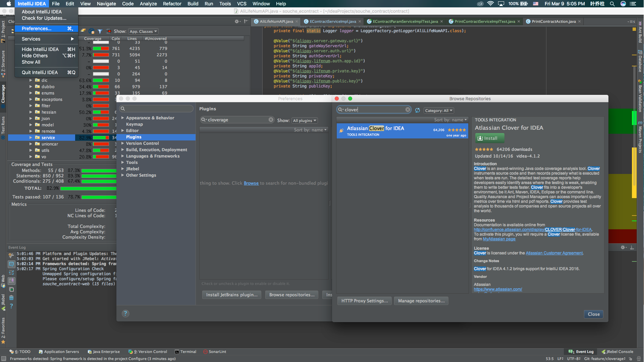
Task: Open Services submenu
Action: tap(46, 39)
